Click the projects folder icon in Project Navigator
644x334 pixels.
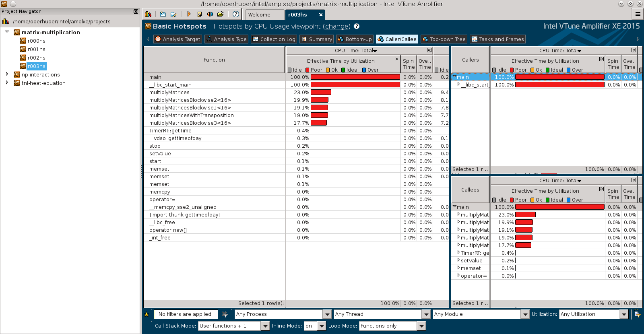coord(6,21)
